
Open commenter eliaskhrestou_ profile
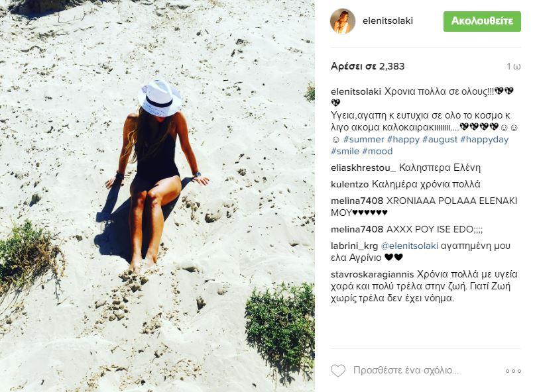tap(363, 168)
